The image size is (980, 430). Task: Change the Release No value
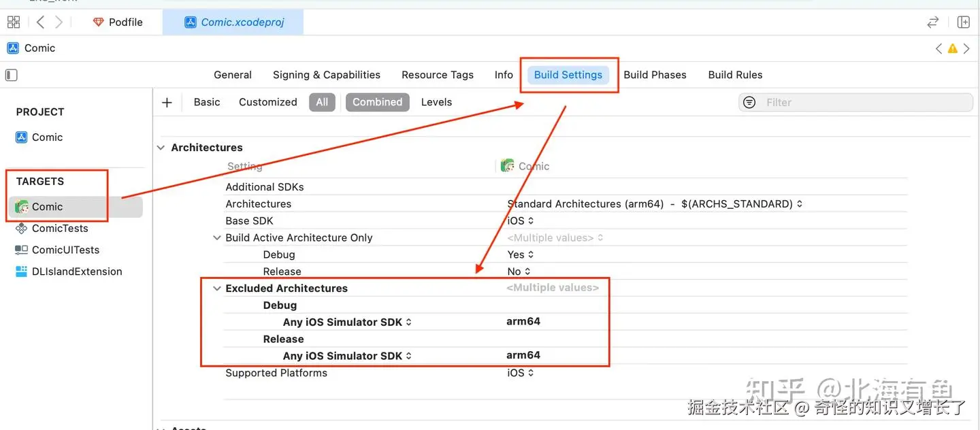pos(519,271)
